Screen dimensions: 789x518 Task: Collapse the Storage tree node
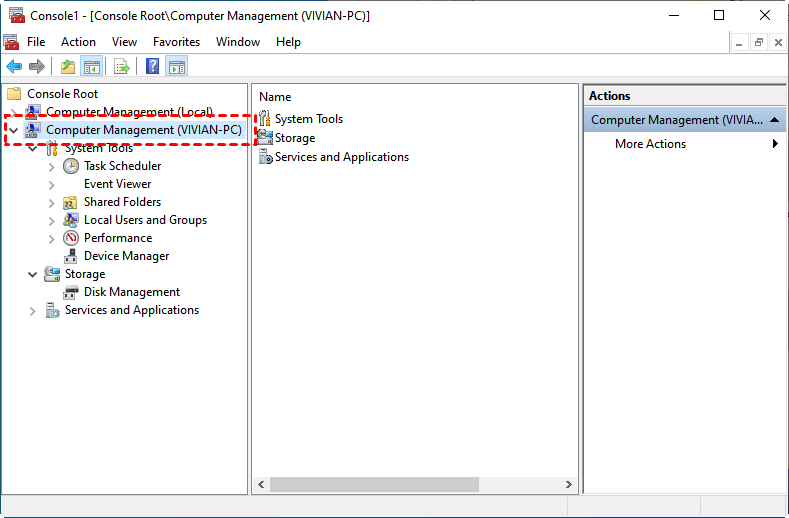point(33,274)
